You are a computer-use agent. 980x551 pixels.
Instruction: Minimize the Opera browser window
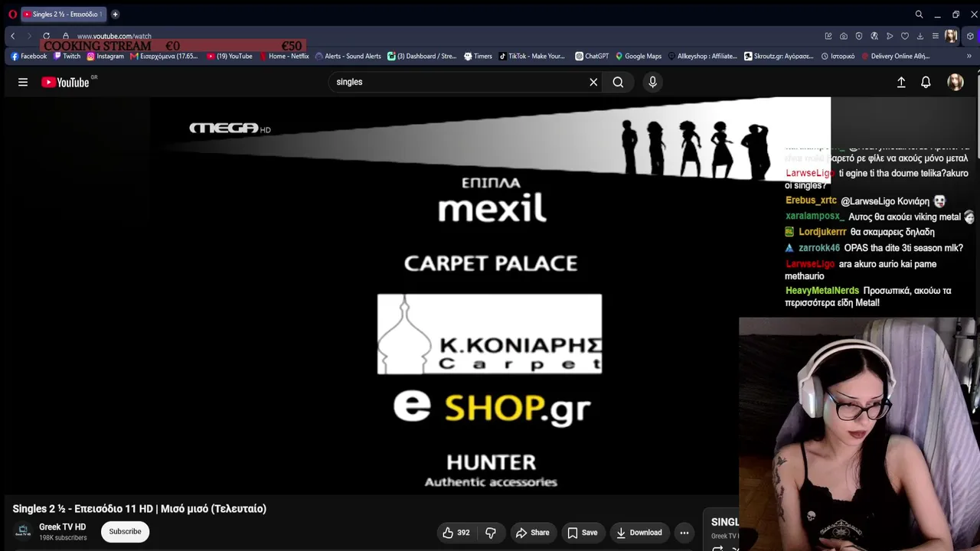(x=937, y=14)
